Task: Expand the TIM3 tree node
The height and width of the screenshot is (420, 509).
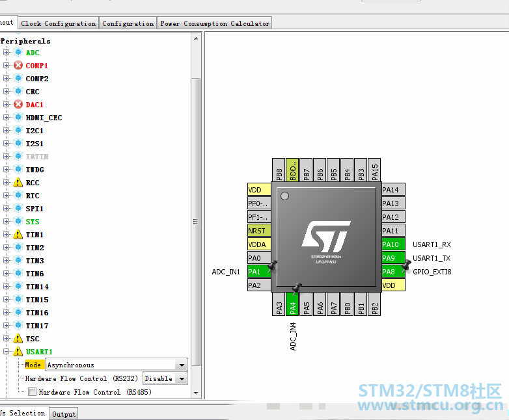Action: tap(6, 260)
